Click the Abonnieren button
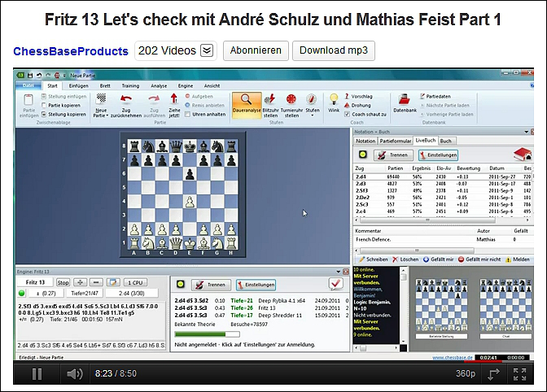The image size is (547, 392). click(256, 50)
